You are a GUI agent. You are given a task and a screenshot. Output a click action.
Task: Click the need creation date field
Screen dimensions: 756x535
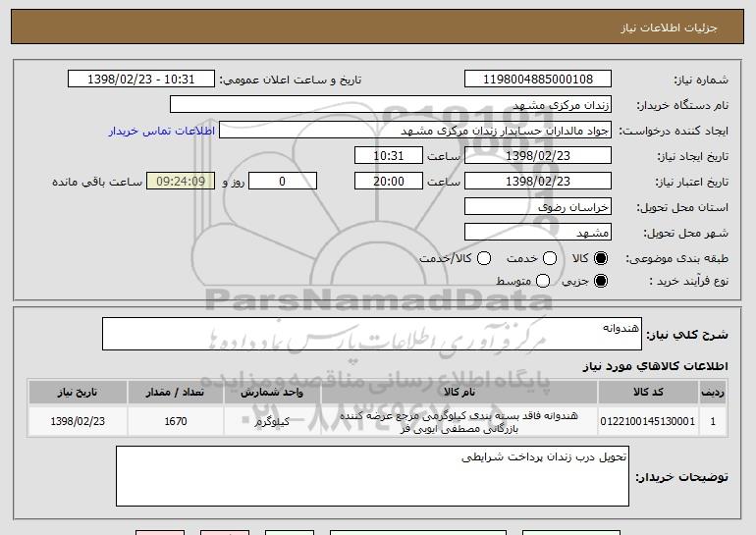pyautogui.click(x=538, y=155)
